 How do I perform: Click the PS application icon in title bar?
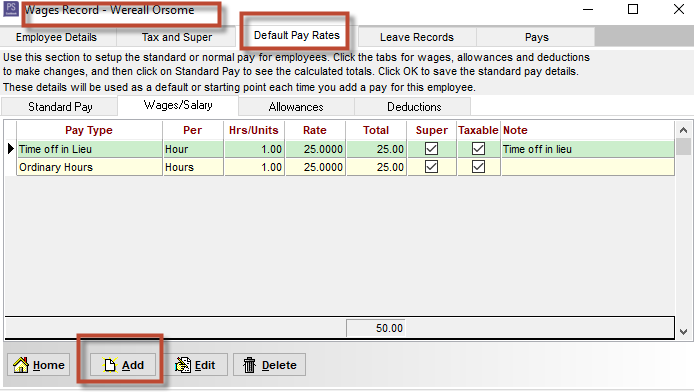[x=11, y=9]
